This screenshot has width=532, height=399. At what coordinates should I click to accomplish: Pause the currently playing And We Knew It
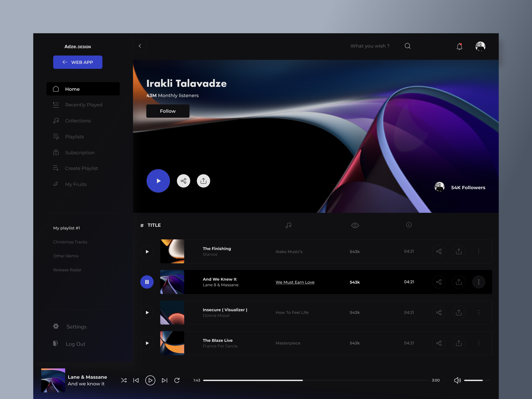(147, 282)
